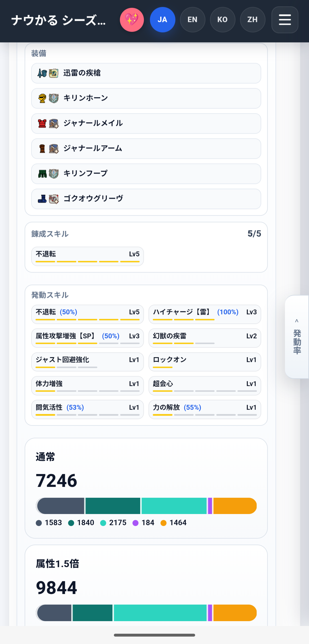
Task: Click the orange segment of the 通常 bar
Action: pos(235,506)
